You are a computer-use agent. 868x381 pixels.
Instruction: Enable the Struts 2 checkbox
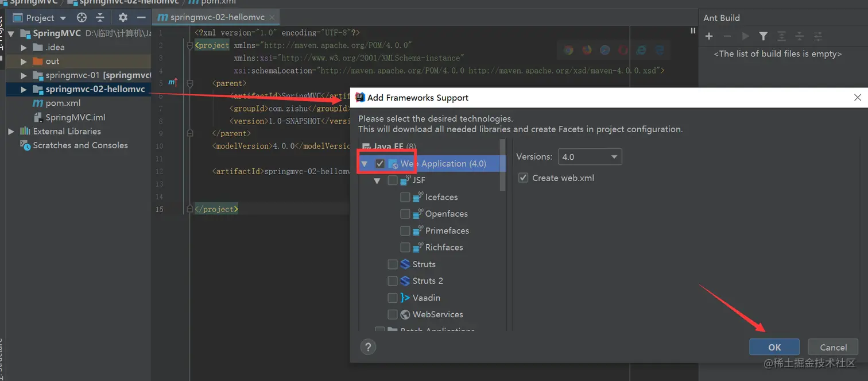tap(393, 281)
